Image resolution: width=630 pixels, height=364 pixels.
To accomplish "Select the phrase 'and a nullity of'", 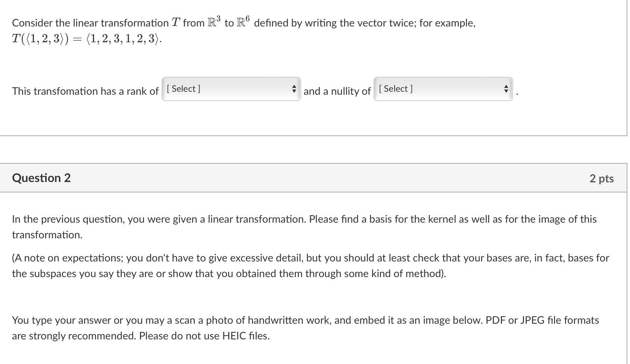I will [x=336, y=91].
